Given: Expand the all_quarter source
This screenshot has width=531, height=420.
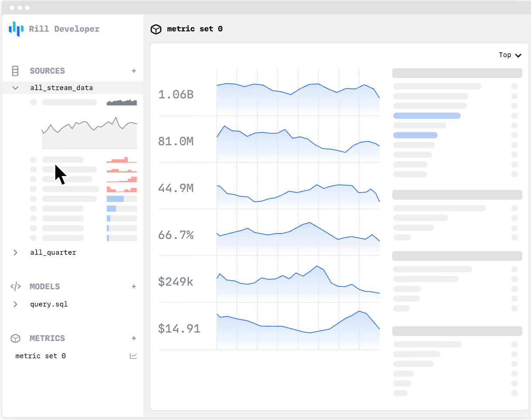Looking at the screenshot, I should click(x=16, y=252).
